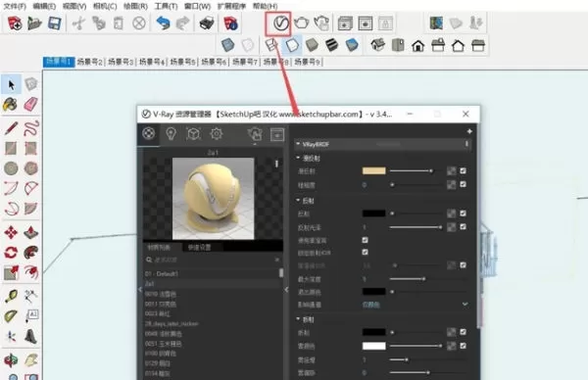
Task: Toggle the use Fresnel (使用菲涅耳) checkbox
Action: [x=365, y=240]
